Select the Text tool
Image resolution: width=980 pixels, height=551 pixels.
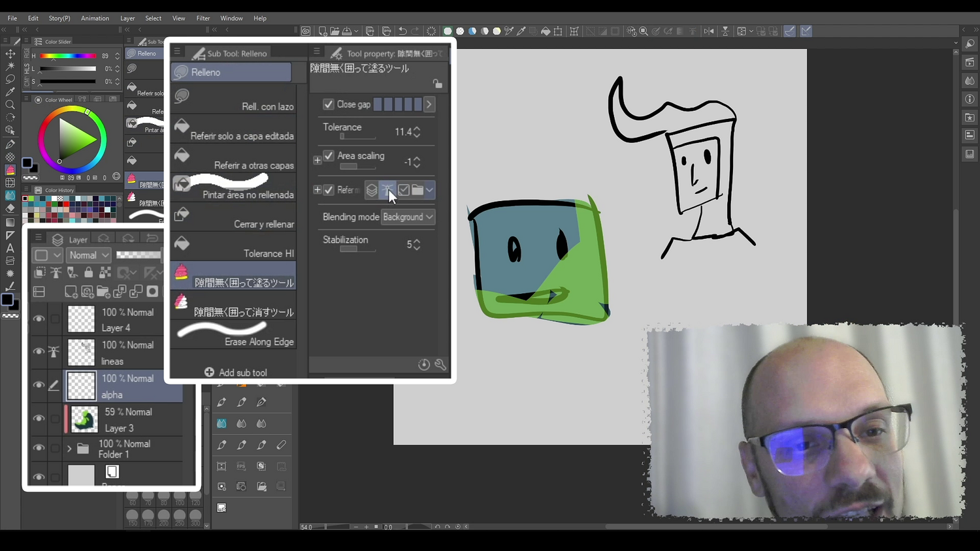click(x=10, y=248)
